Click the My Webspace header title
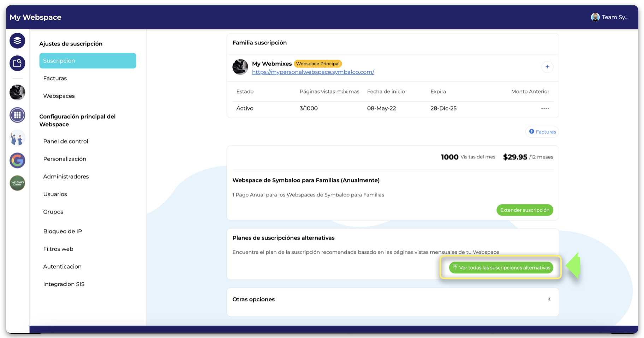The height and width of the screenshot is (338, 644). click(36, 17)
